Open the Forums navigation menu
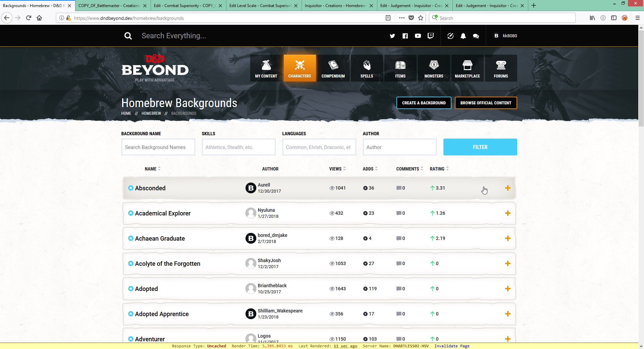This screenshot has width=644, height=349. 501,68
